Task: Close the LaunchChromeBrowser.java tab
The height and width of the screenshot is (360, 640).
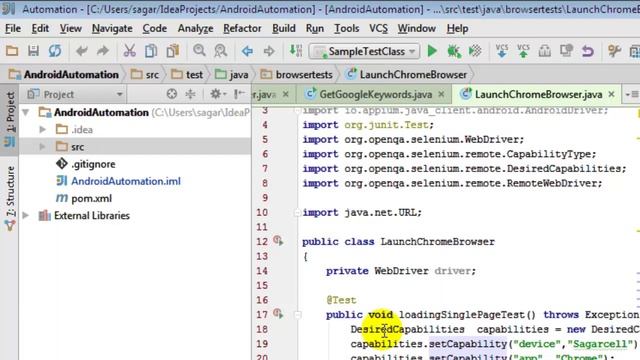Action: pos(611,94)
